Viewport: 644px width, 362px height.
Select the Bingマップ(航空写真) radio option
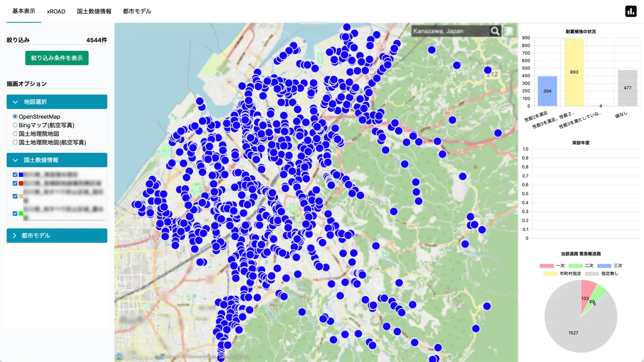(x=15, y=125)
